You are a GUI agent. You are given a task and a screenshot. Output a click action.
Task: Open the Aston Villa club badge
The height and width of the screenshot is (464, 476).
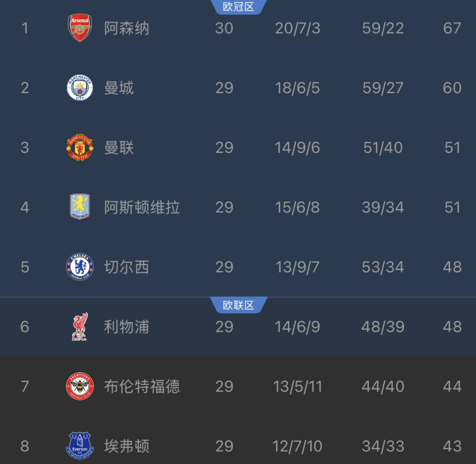click(x=80, y=207)
